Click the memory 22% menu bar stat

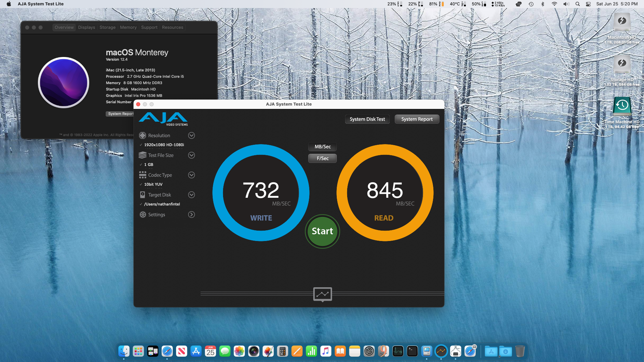416,4
